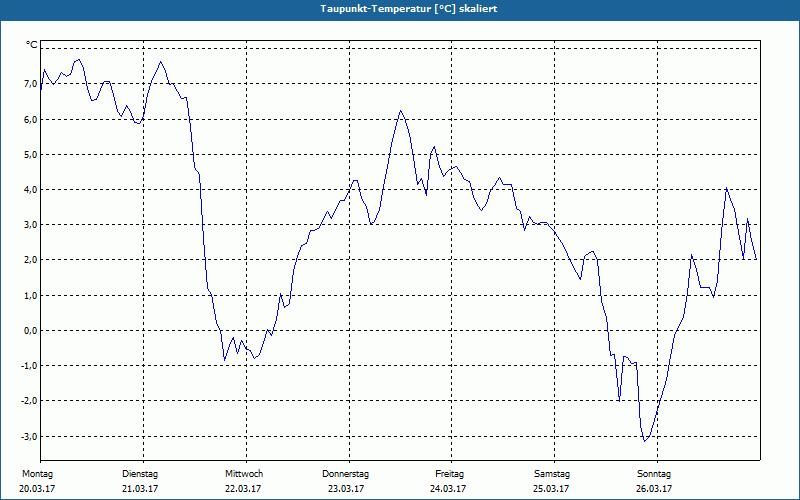Click the chart title 'Taupunkt-Temperatur [°C] skaliert'
800x500 pixels.
[409, 9]
